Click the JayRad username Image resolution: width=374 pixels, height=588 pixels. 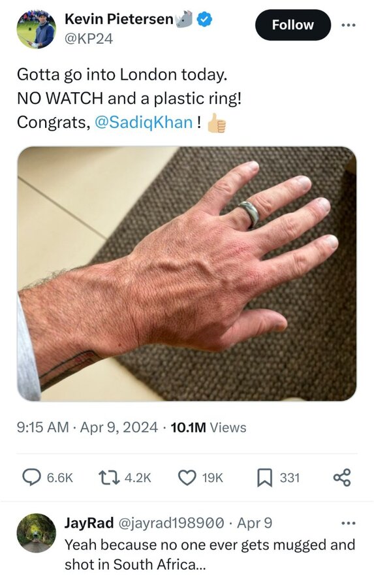[x=89, y=523]
